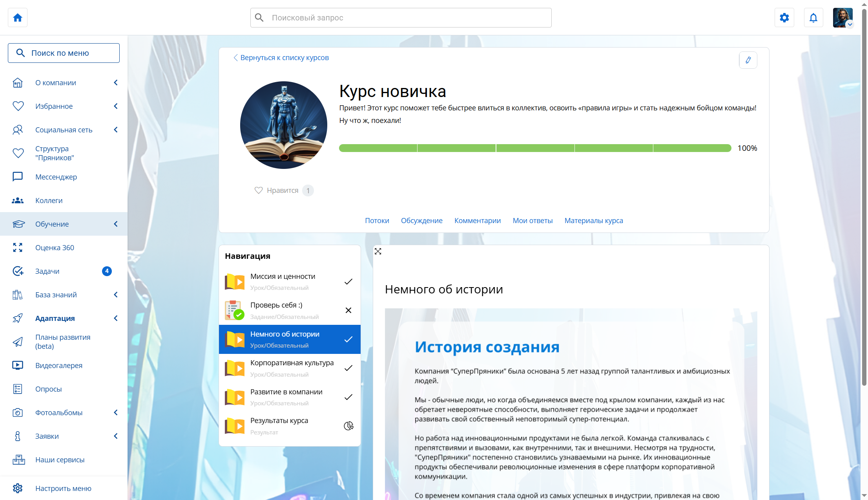The image size is (868, 500).
Task: Open the user avatar dropdown
Action: 843,18
